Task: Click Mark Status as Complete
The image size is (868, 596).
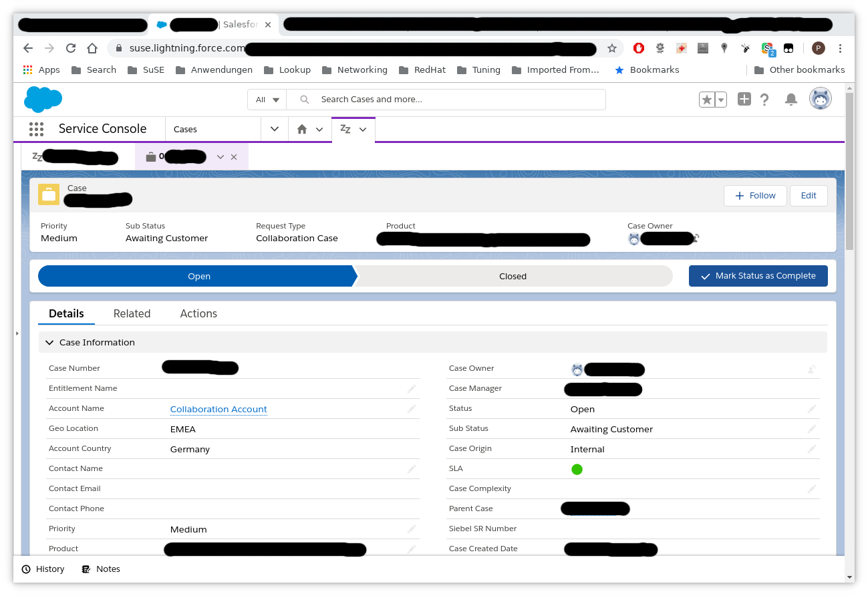Action: tap(758, 275)
